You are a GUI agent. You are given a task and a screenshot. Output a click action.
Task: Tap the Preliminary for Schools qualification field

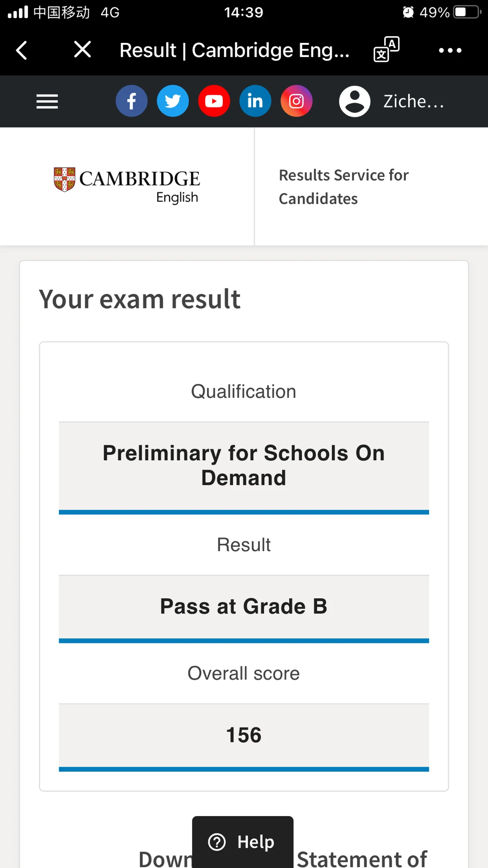coord(244,466)
